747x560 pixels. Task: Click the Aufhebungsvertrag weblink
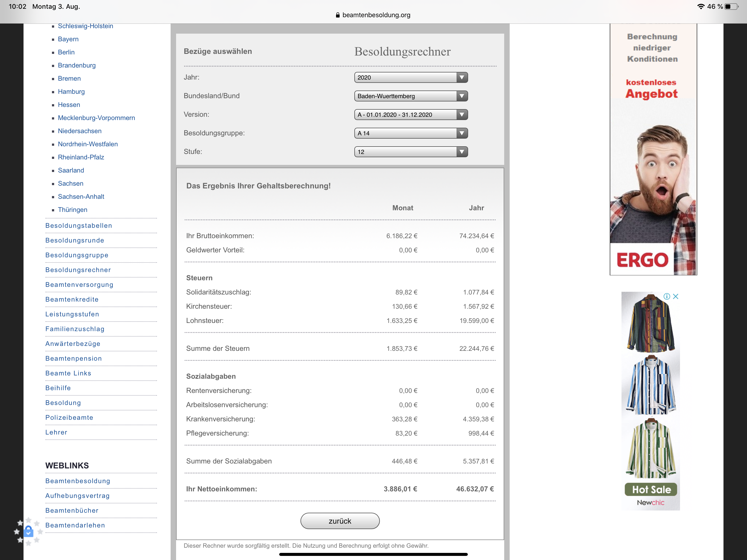click(77, 495)
